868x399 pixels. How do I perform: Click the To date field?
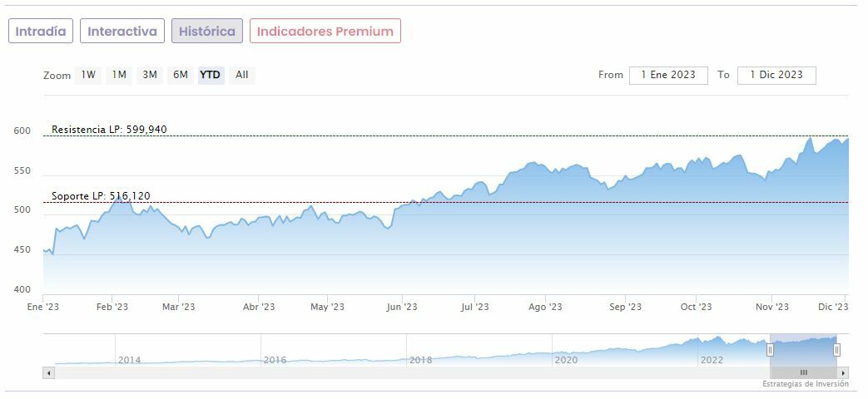[776, 75]
